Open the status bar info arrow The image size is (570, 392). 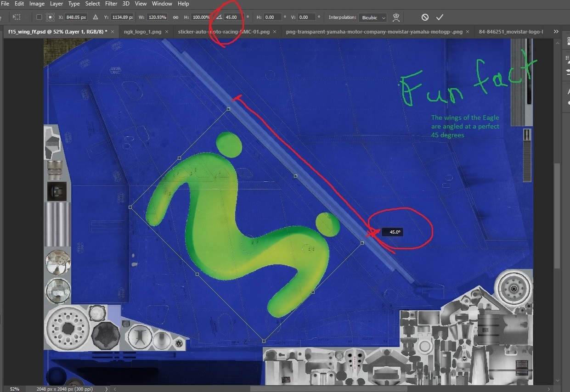tap(107, 389)
